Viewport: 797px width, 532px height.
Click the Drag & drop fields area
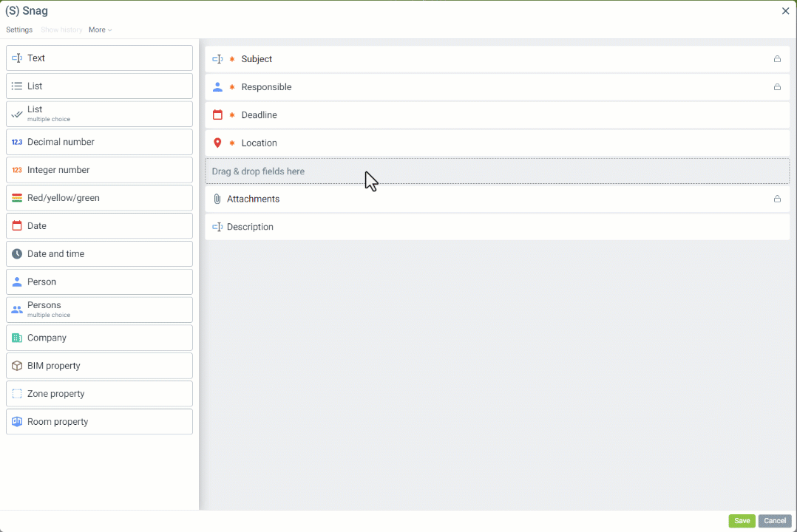click(497, 171)
